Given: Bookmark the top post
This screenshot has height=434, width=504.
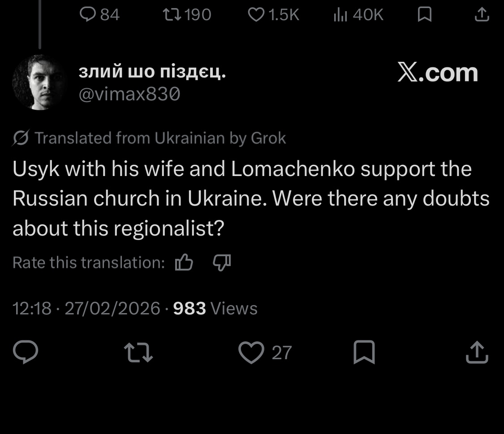Looking at the screenshot, I should (x=424, y=15).
